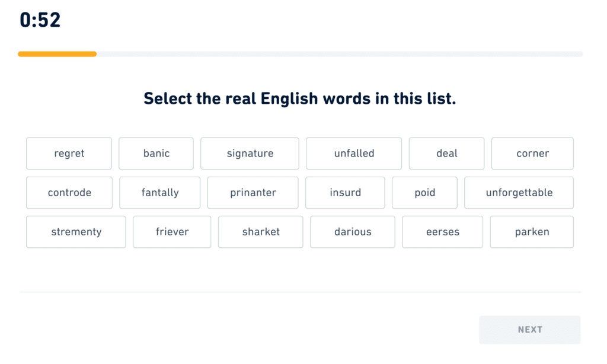Click the 'controde' word tile
The height and width of the screenshot is (364, 607).
point(69,193)
